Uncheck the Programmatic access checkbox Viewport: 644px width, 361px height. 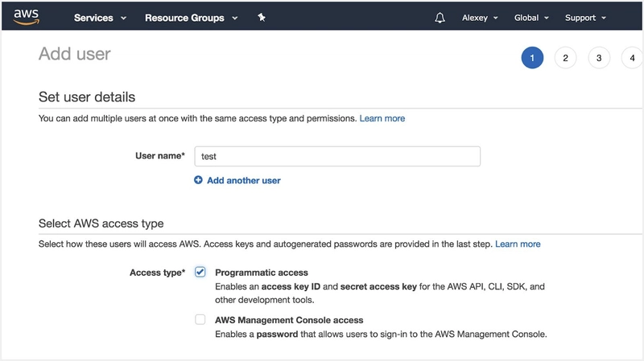pos(200,273)
